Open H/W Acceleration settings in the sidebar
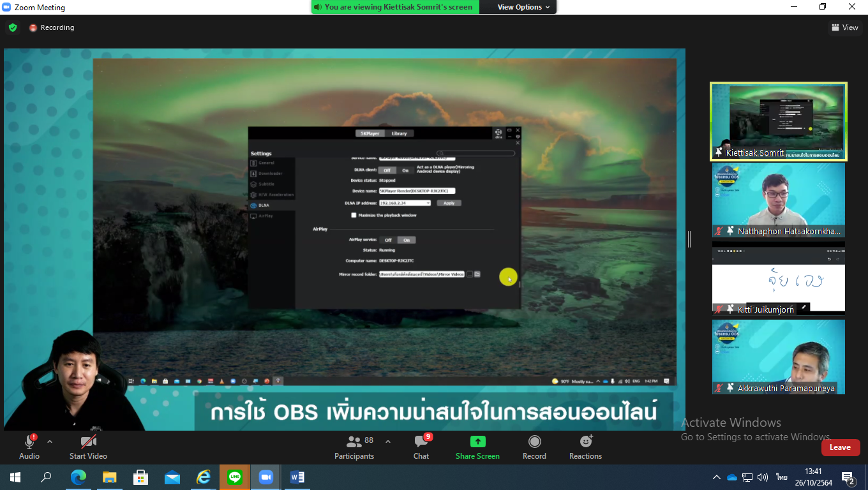 272,195
